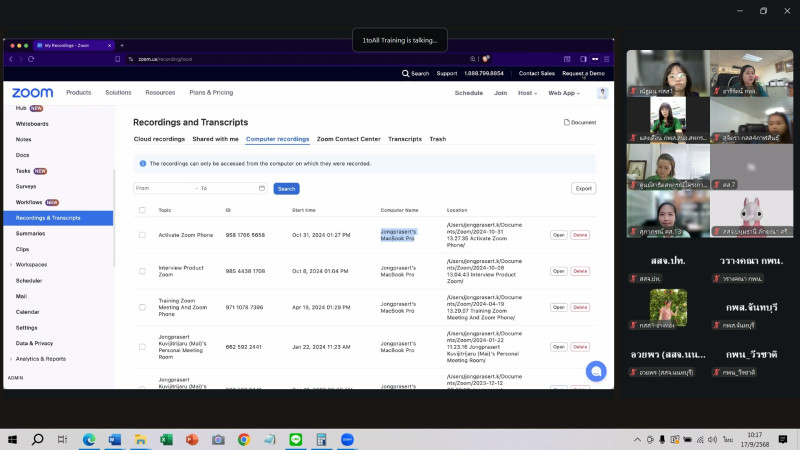This screenshot has height=450, width=800.
Task: Open the Resources navigation menu
Action: [160, 93]
